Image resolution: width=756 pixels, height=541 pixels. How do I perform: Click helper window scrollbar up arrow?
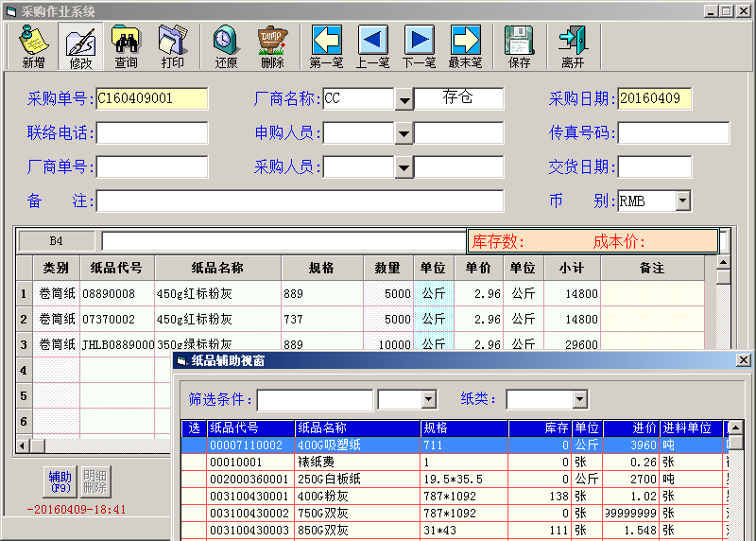coord(735,428)
